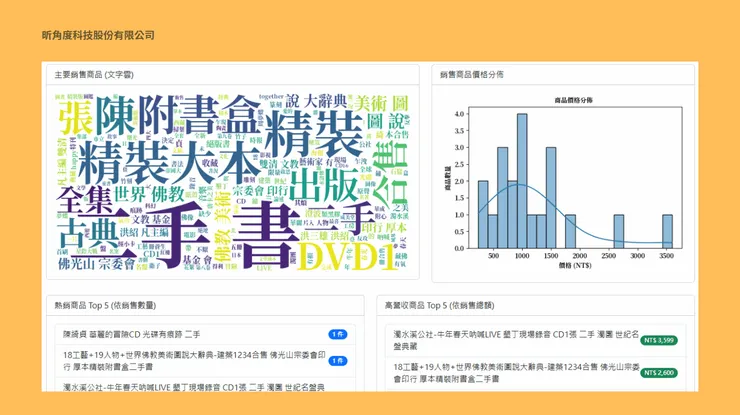Click the green 出版 word in the cloud
This screenshot has width=740, height=415.
click(x=322, y=186)
